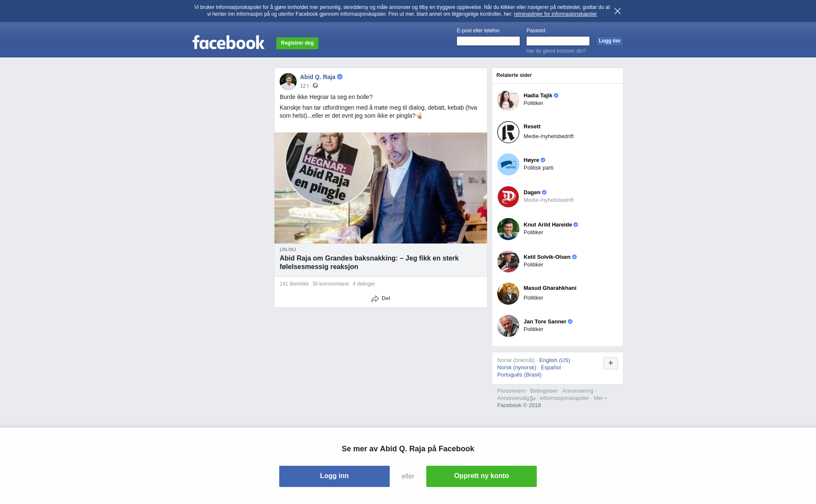Open Knut Arild Hareide page name
Screen dimensions: 816x504
pos(548,225)
